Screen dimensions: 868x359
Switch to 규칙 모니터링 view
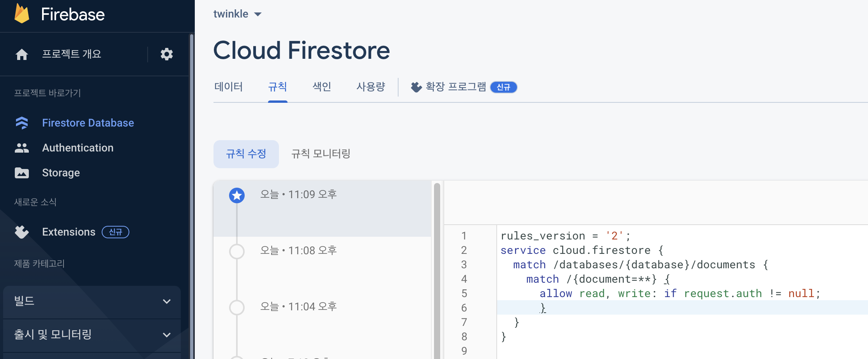tap(320, 154)
